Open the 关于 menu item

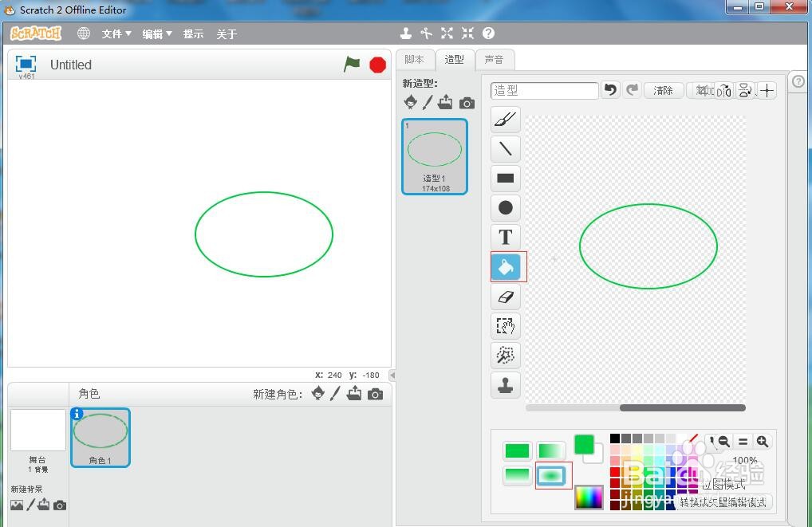[x=227, y=33]
